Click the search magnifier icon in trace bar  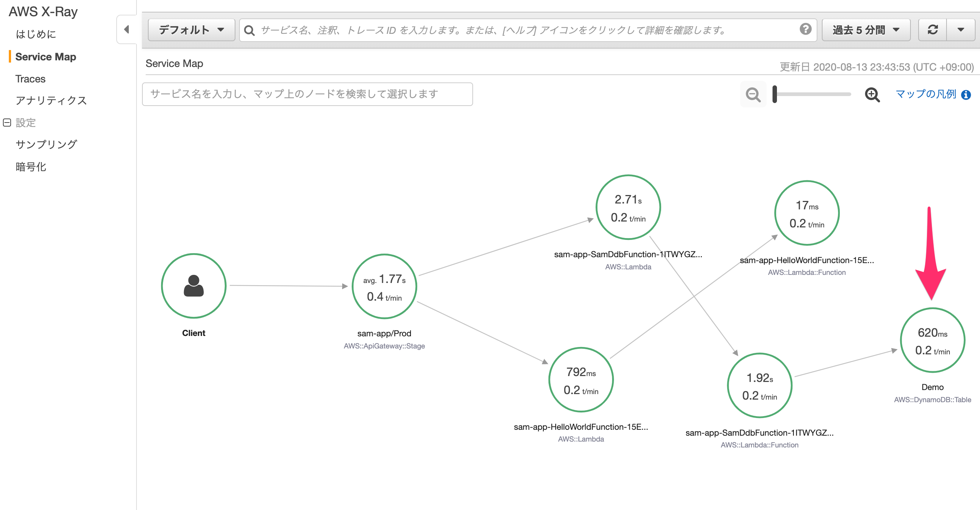(249, 30)
